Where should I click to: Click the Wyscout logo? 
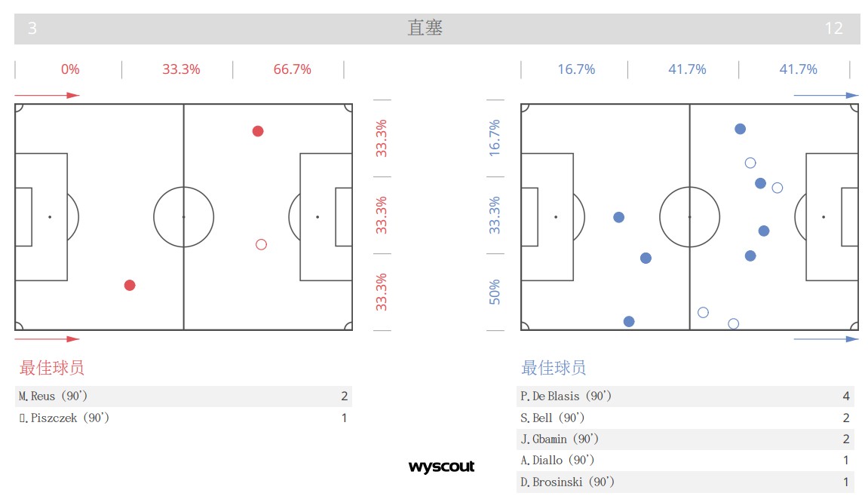pyautogui.click(x=442, y=467)
